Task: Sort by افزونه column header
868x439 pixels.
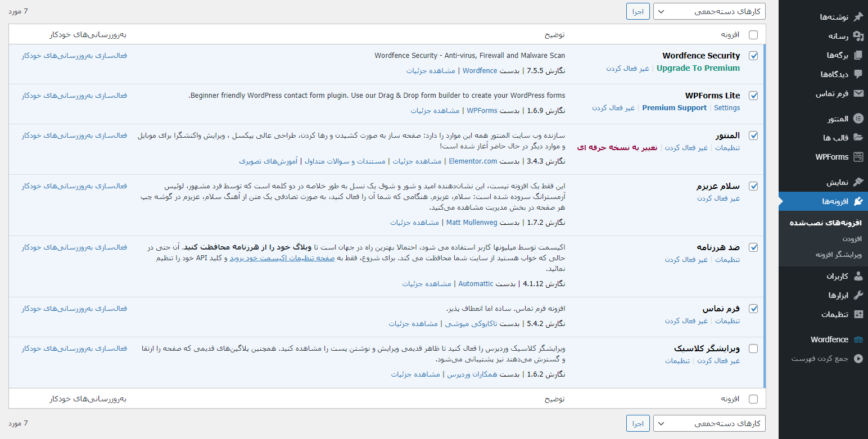Action: tap(730, 35)
